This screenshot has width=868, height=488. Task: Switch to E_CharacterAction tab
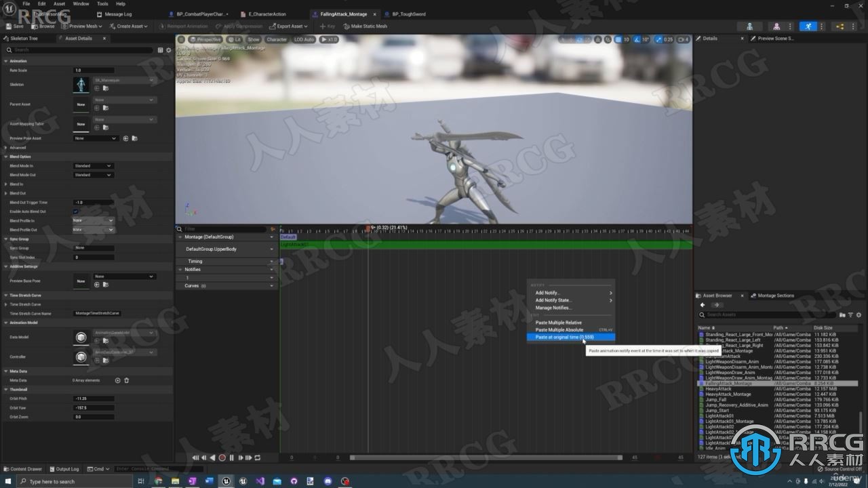click(x=267, y=14)
